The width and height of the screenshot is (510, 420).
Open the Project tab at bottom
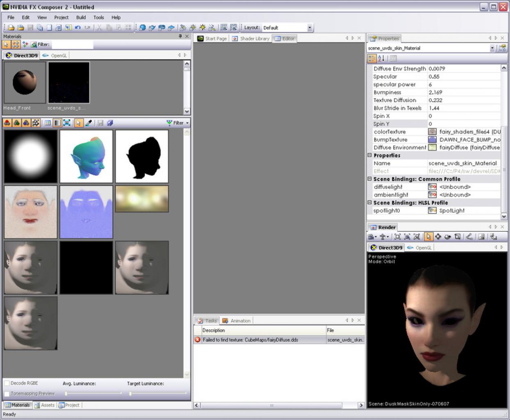(69, 405)
